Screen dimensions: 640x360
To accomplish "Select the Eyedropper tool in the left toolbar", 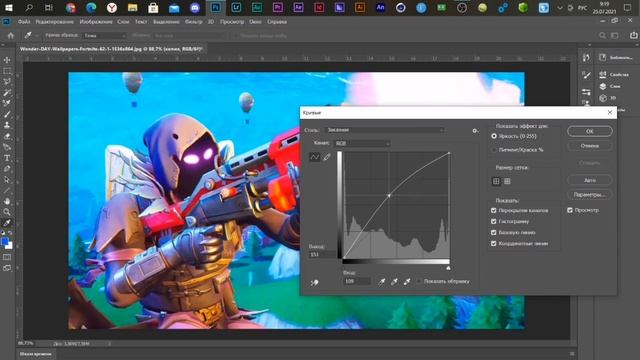I will point(7,223).
